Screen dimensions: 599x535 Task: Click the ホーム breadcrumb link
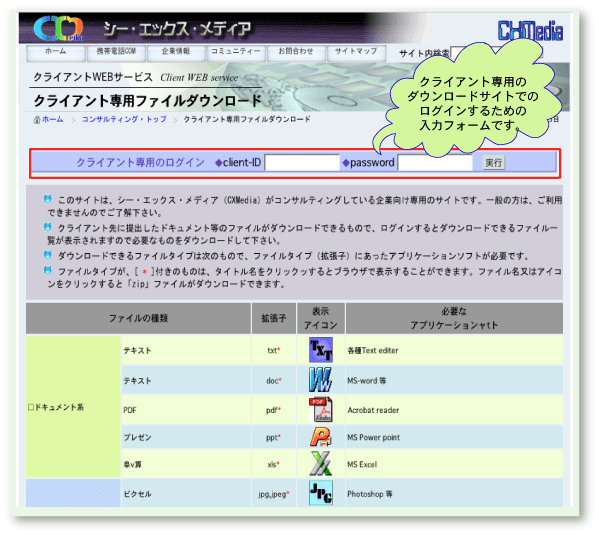click(x=53, y=119)
